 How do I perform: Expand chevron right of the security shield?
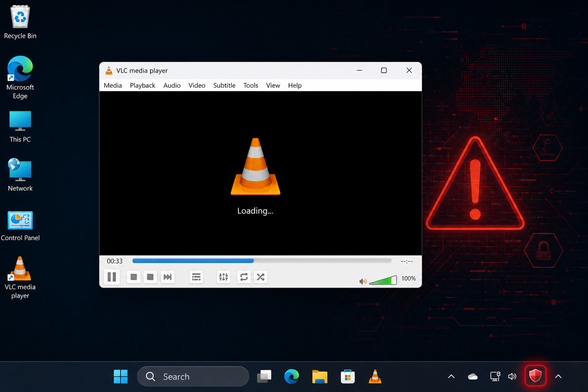coord(558,377)
